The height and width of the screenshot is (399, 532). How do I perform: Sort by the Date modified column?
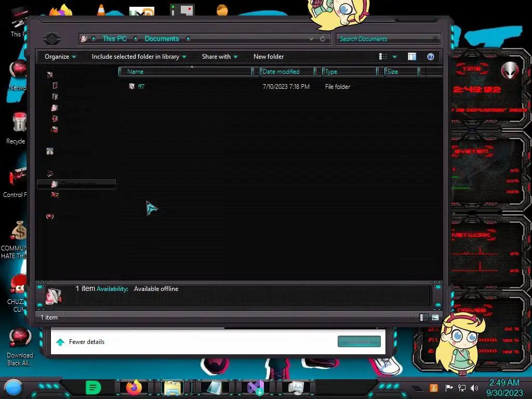[287, 72]
